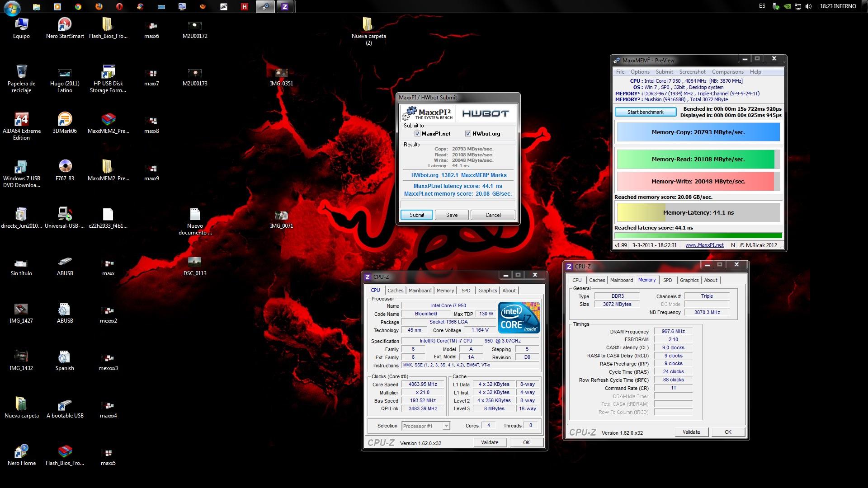Click the DRAM Frequency value field
Screen dimensions: 868x488
(x=673, y=332)
